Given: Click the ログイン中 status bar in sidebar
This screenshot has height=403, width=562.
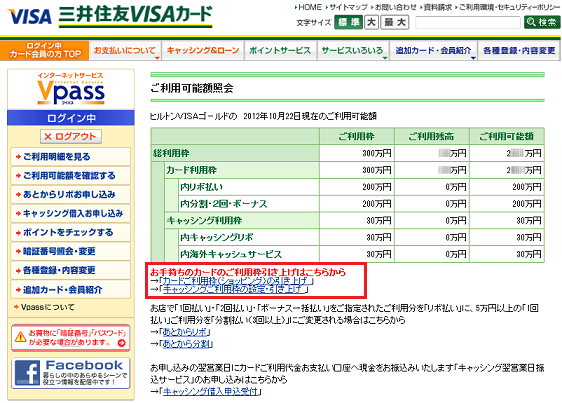Looking at the screenshot, I should tap(71, 118).
